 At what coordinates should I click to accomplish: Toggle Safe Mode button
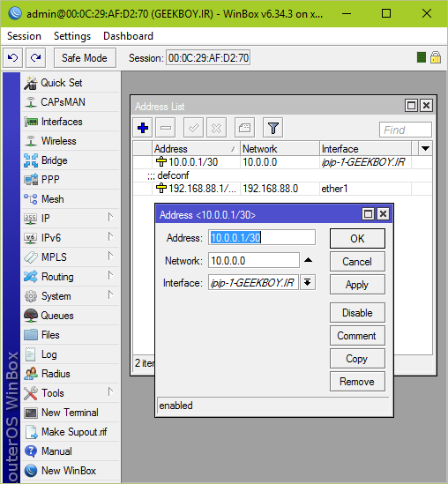point(85,57)
